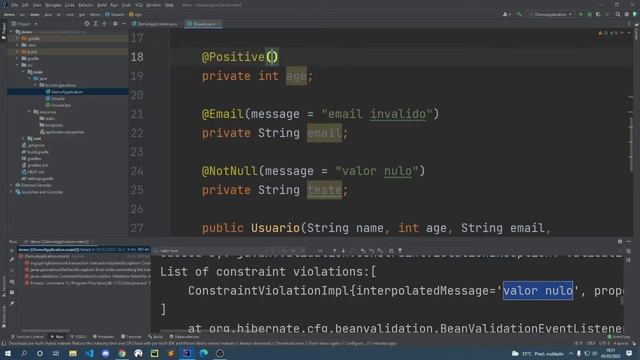The width and height of the screenshot is (640, 360).
Task: Open the Problems tool tab
Action: [x=103, y=337]
